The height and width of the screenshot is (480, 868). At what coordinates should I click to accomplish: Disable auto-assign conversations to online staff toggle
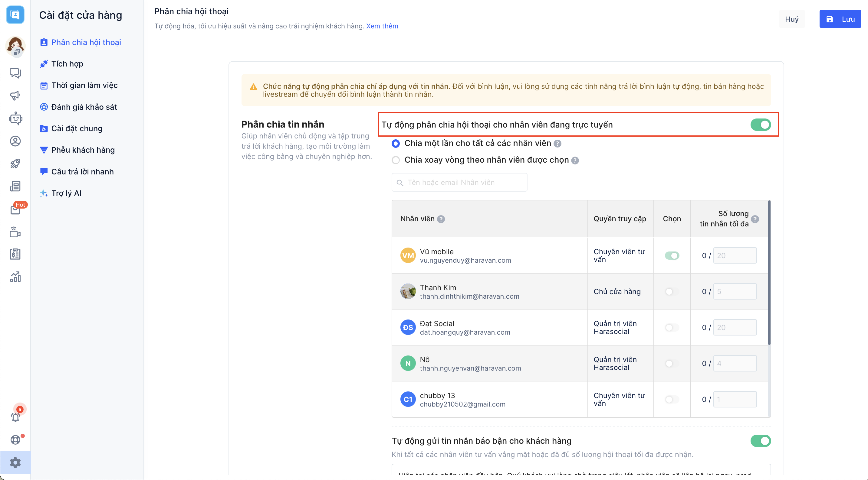(760, 125)
